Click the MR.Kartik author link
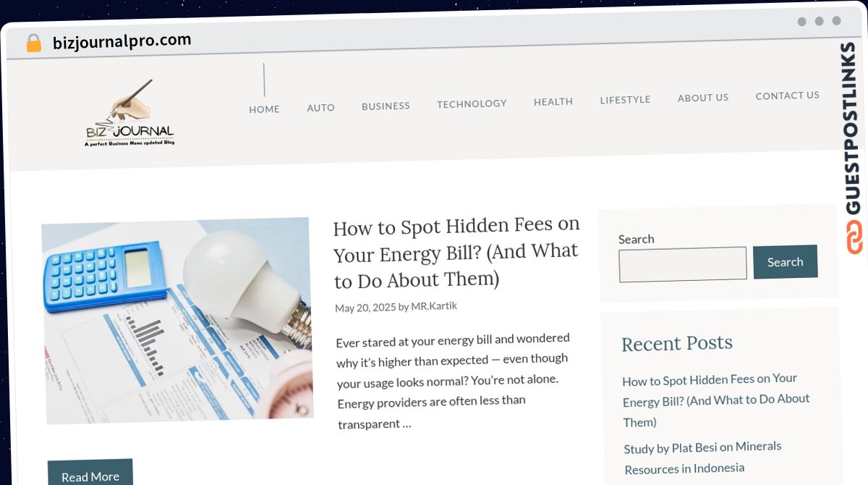This screenshot has height=485, width=868. click(x=434, y=306)
